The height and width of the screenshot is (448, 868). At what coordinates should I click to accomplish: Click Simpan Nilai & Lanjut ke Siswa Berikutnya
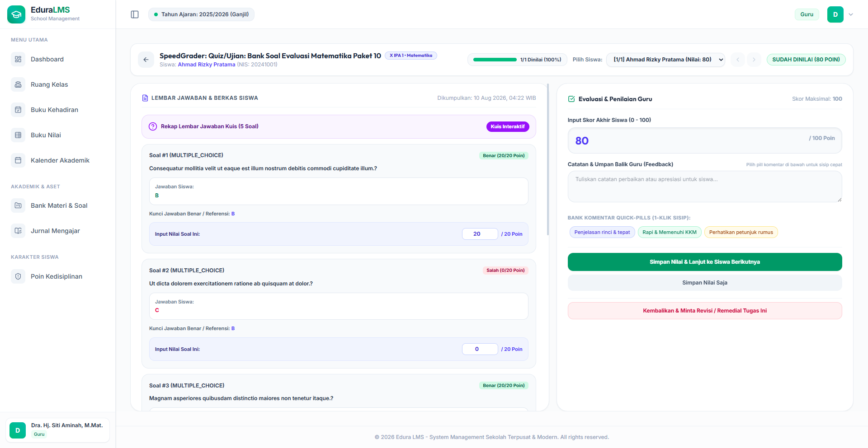click(705, 262)
